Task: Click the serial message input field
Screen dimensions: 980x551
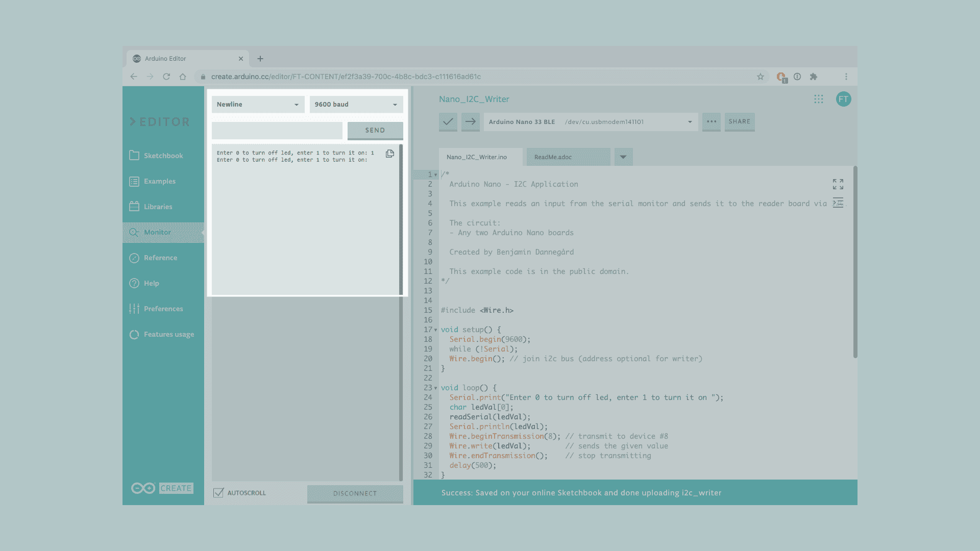Action: [277, 131]
